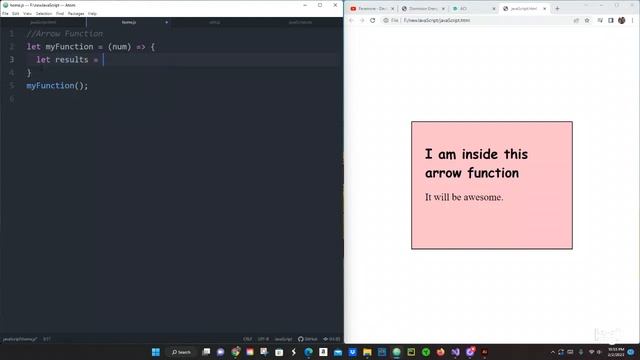Click the 'I am inside this arrow function' heading
The height and width of the screenshot is (360, 640).
[476, 164]
